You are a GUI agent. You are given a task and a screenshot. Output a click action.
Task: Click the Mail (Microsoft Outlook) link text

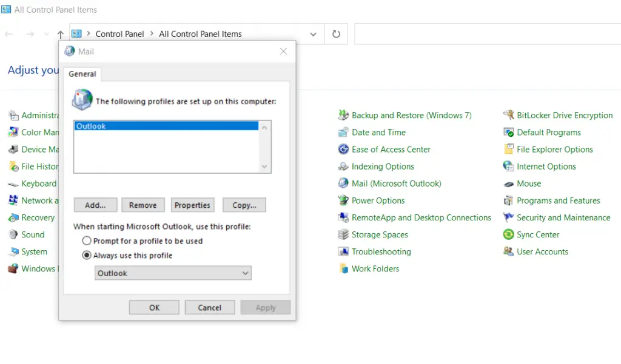point(397,183)
